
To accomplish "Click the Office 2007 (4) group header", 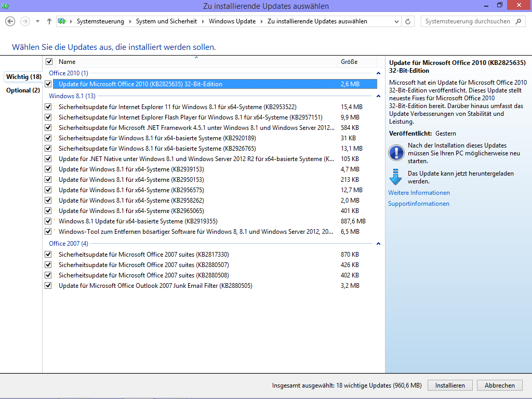I will point(69,244).
